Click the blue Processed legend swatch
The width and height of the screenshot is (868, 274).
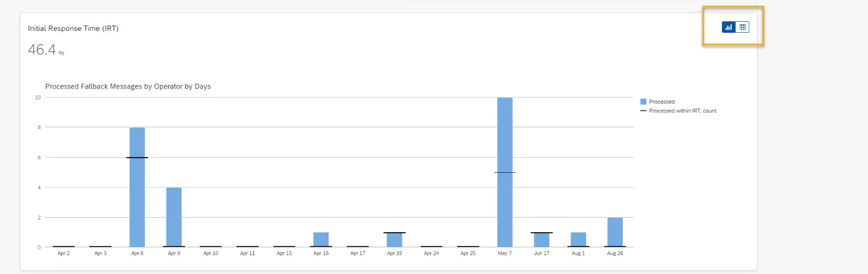pos(643,102)
